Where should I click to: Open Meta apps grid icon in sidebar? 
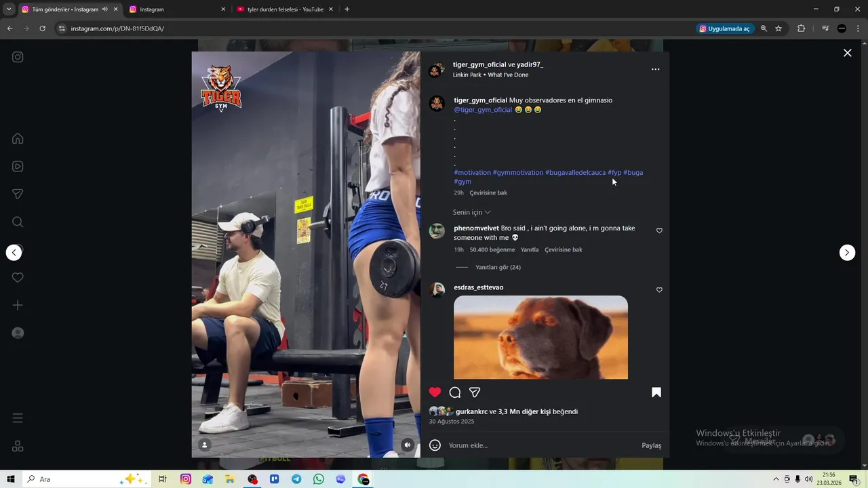coord(18,446)
